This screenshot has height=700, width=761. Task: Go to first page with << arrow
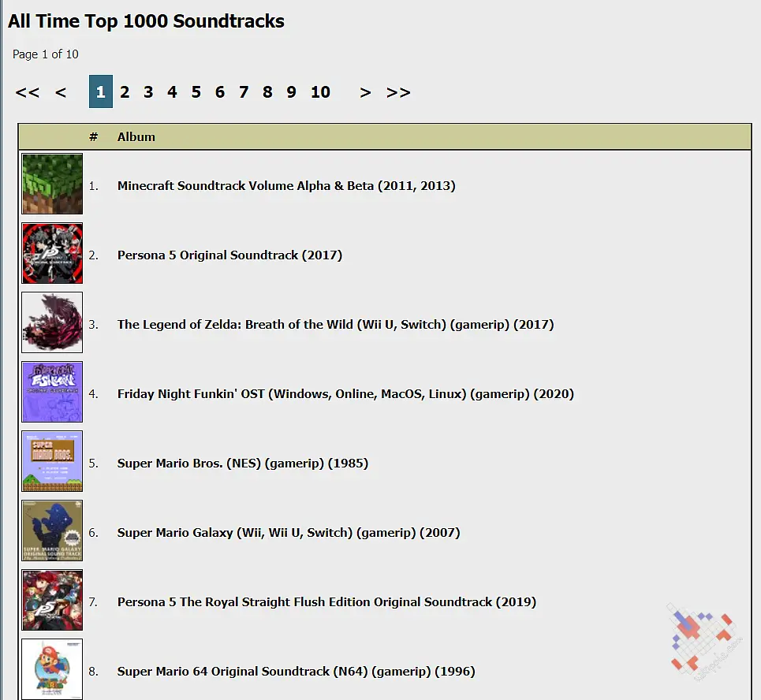27,92
